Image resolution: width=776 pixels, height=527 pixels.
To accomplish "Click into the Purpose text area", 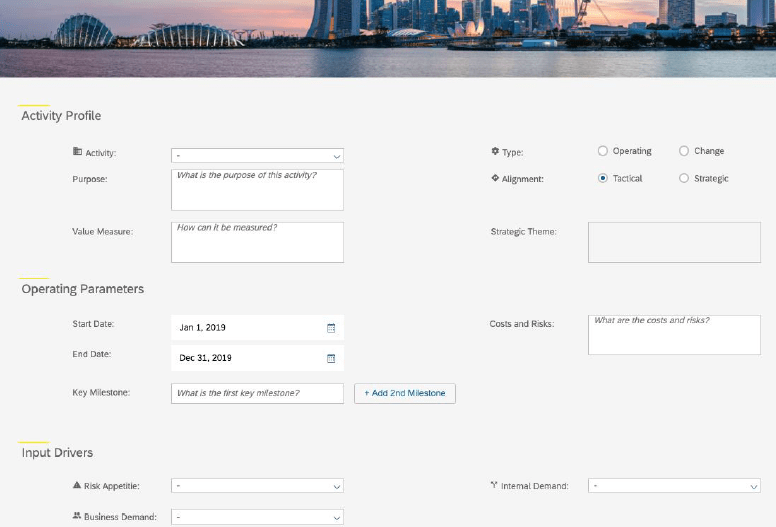I will [257, 190].
